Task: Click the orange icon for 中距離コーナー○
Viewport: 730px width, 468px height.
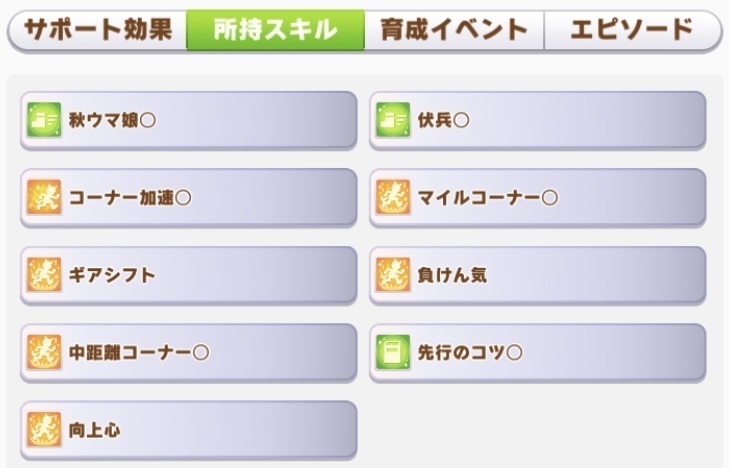Action: click(44, 352)
